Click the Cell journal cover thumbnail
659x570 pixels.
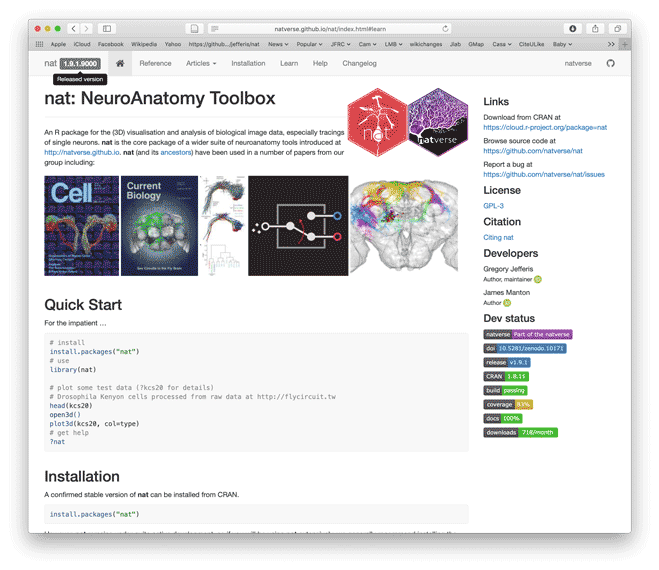tap(81, 224)
